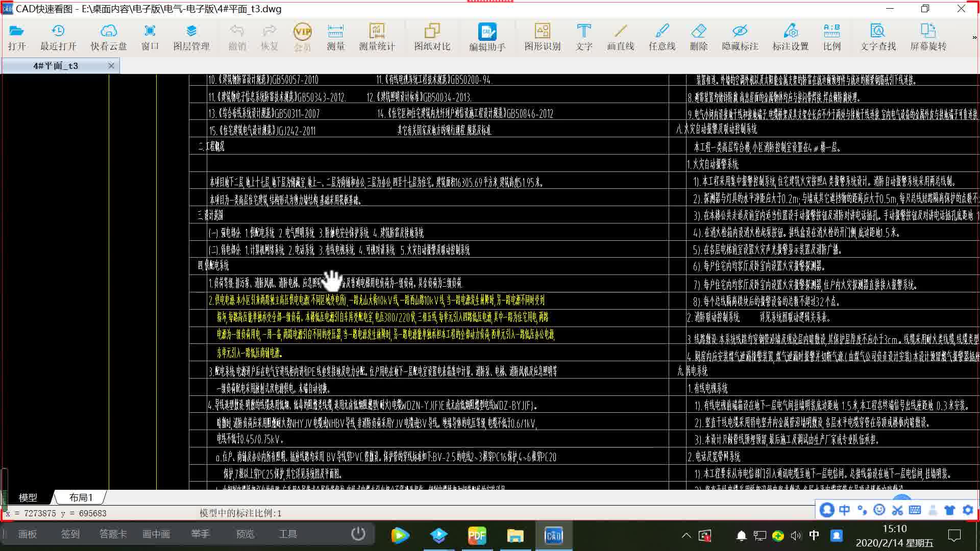Viewport: 980px width, 551px height.
Task: Open the PDF app in taskbar
Action: click(477, 535)
